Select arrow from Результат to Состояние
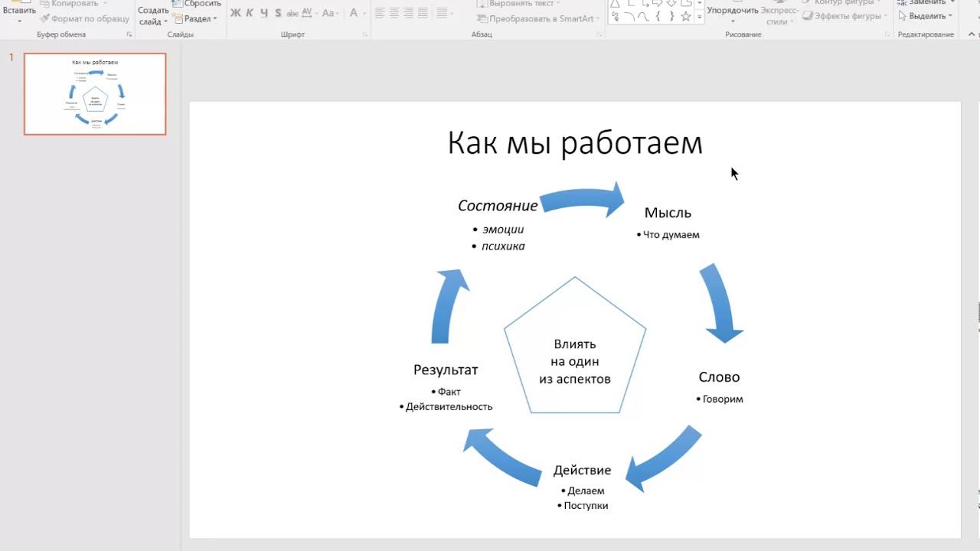Image resolution: width=980 pixels, height=551 pixels. point(450,305)
